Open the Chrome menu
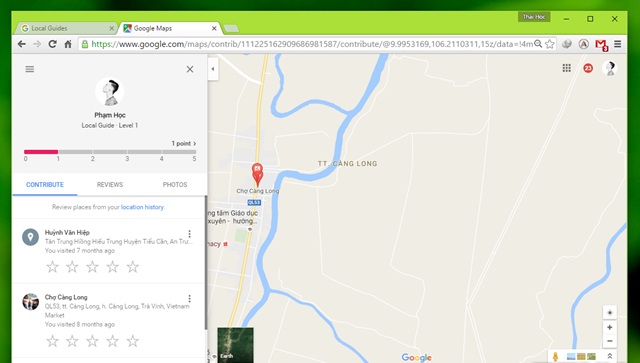640x363 pixels. point(618,44)
